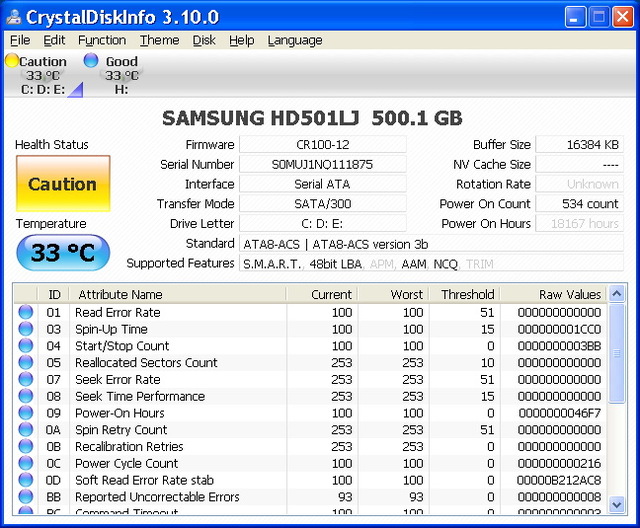Click the Supported Features field
Viewport: 640px width, 528px height.
click(431, 264)
